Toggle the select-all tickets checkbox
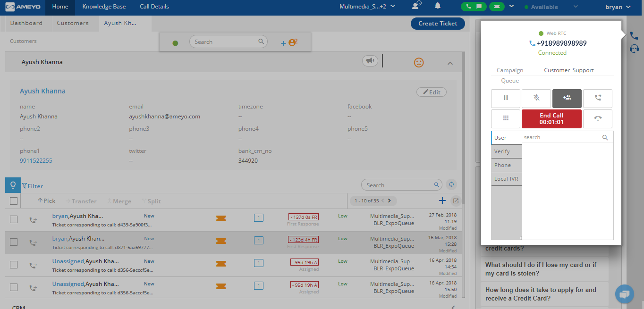This screenshot has width=644, height=309. (x=14, y=201)
